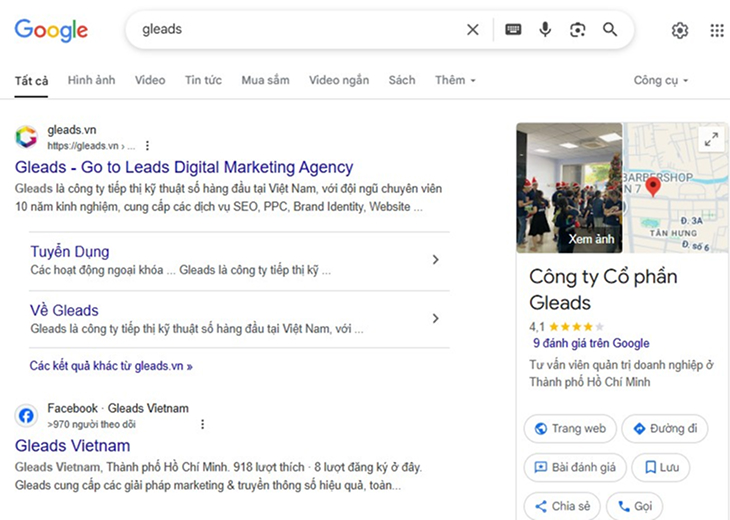Switch to Video ngắn tab
The image size is (730, 520).
tap(339, 80)
